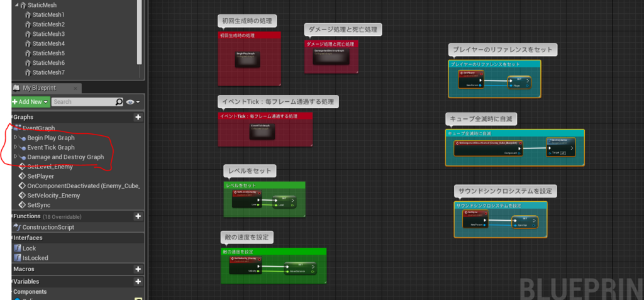Select the OnComponentDeactivated event node
644x300 pixels.
(x=489, y=148)
